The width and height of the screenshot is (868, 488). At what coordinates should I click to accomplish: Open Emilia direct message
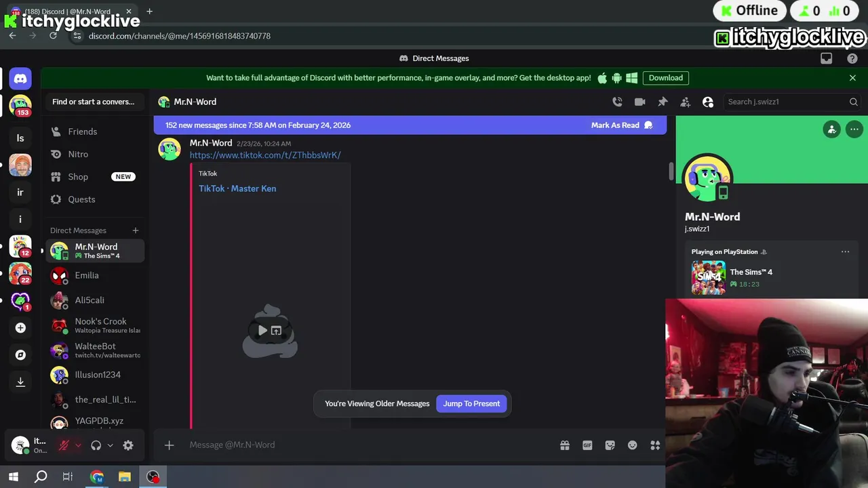click(x=95, y=275)
